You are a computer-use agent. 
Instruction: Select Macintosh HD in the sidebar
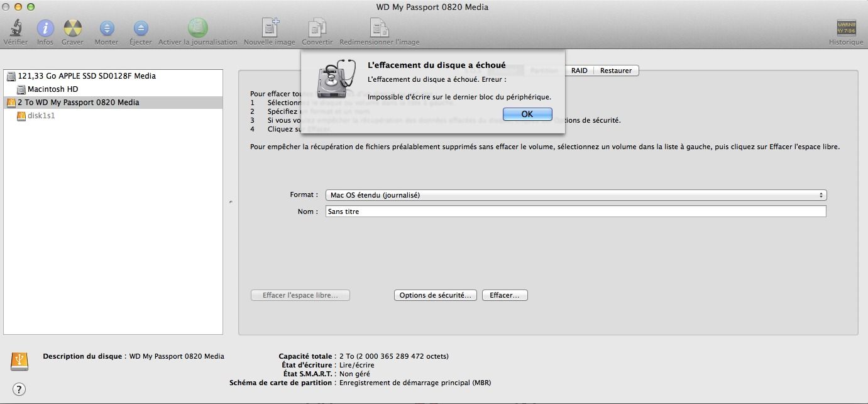pos(113,89)
